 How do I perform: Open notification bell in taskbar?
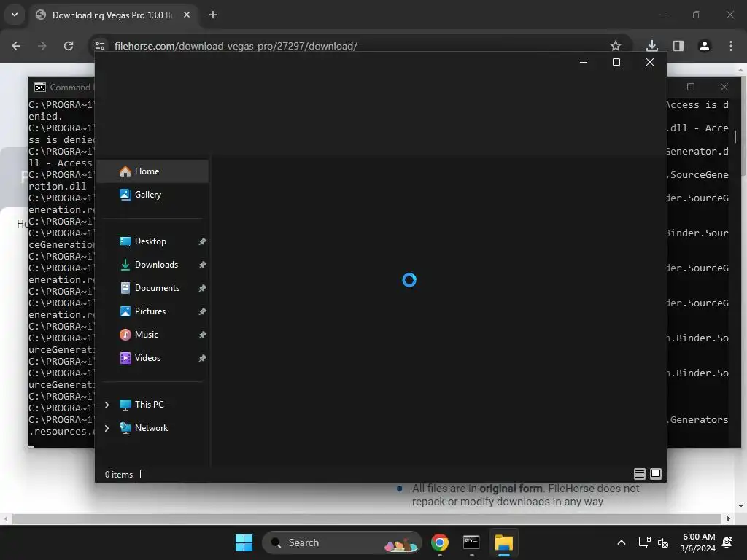(x=727, y=542)
